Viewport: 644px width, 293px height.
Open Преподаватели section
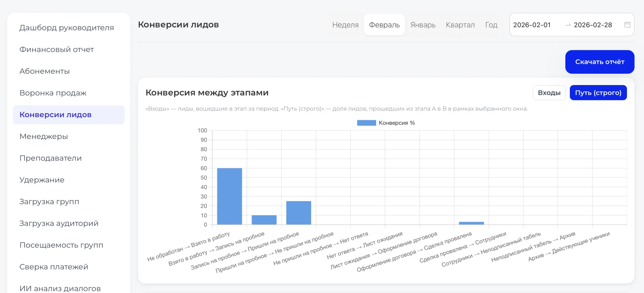pyautogui.click(x=51, y=158)
